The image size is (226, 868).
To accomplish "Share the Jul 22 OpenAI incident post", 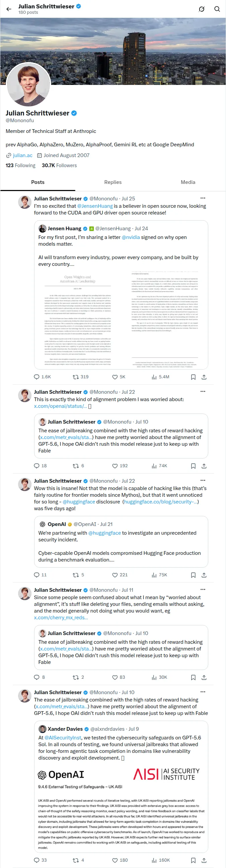I will click(x=204, y=575).
